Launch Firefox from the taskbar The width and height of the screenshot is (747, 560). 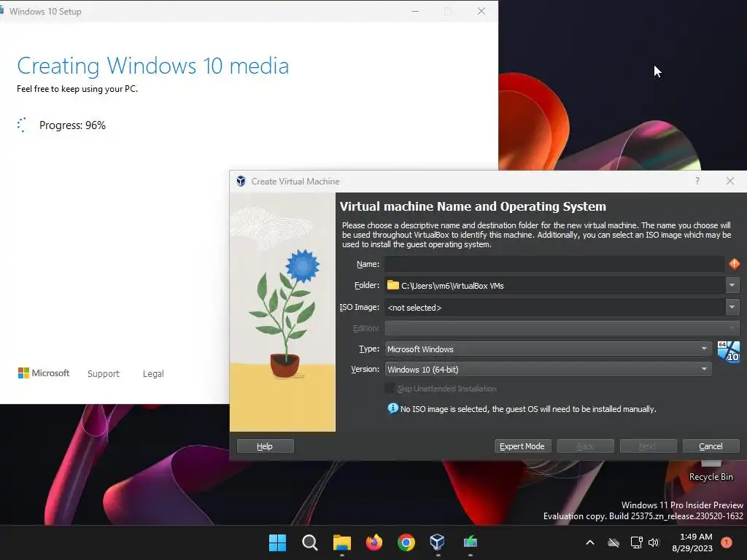click(x=374, y=542)
